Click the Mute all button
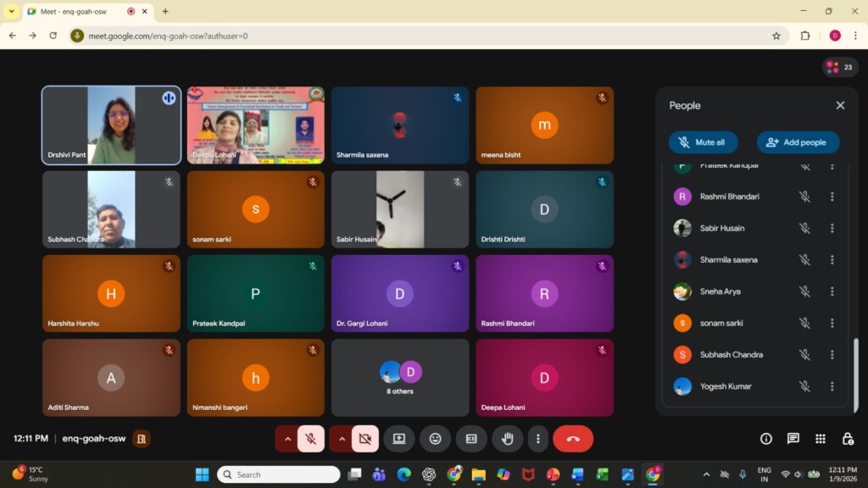This screenshot has width=868, height=488. 703,142
